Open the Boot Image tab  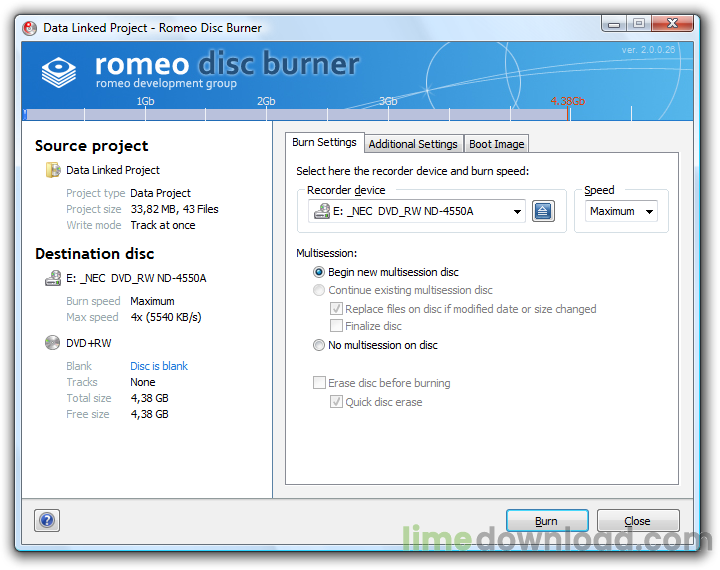tap(496, 144)
